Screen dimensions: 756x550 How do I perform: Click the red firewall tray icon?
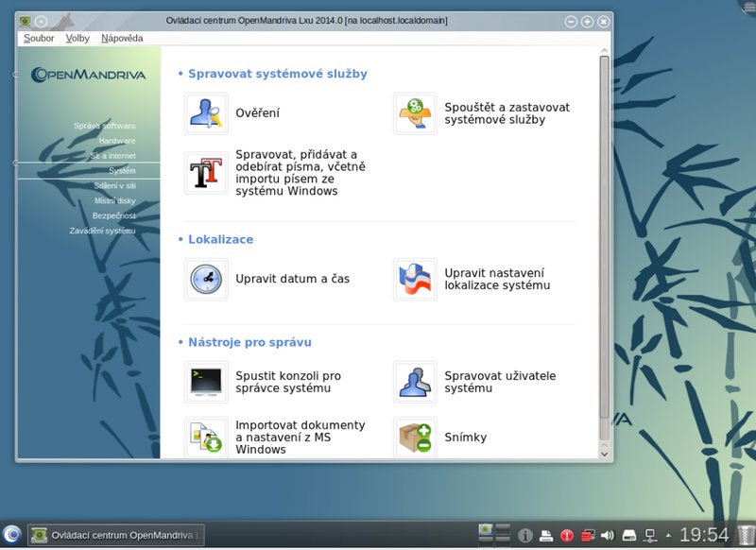click(587, 535)
